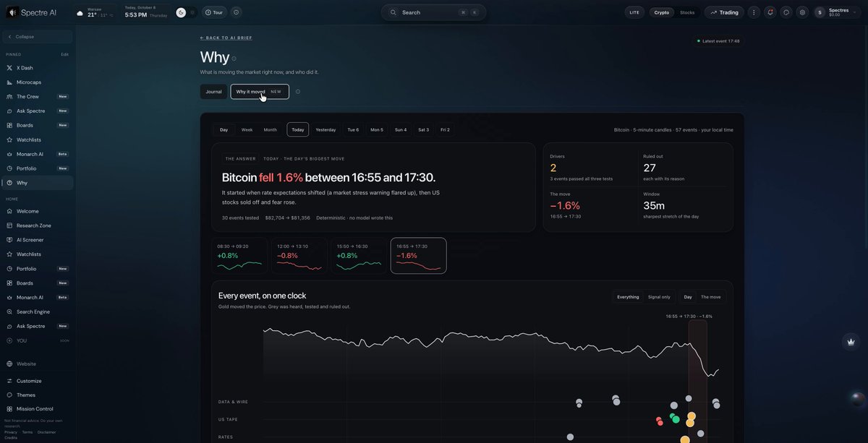Open Terms link in footer
This screenshot has height=443, width=868.
[27, 432]
